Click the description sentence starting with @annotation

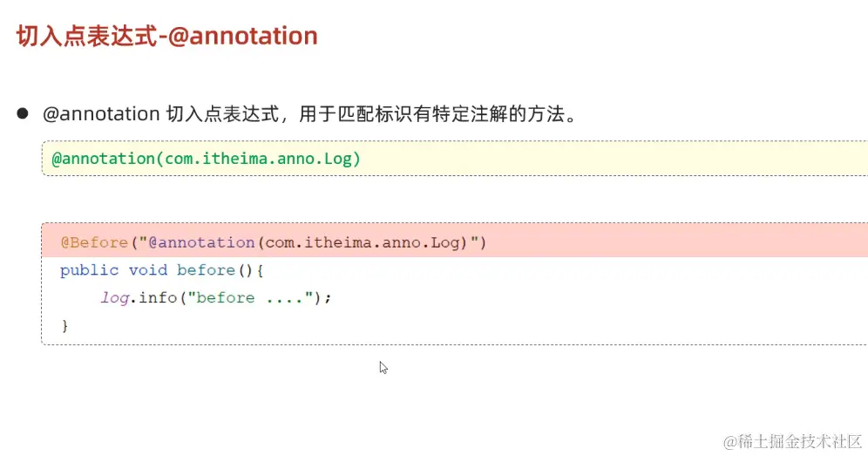(311, 114)
